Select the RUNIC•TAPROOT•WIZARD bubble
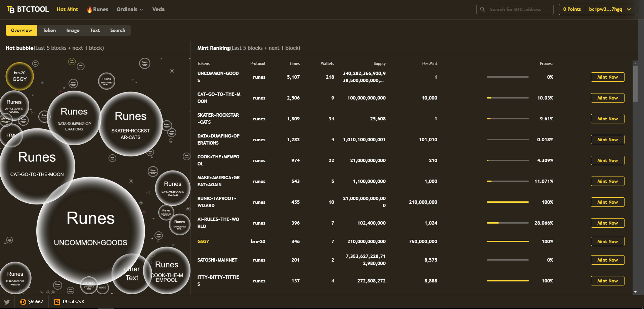The width and height of the screenshot is (644, 309). tap(15, 278)
